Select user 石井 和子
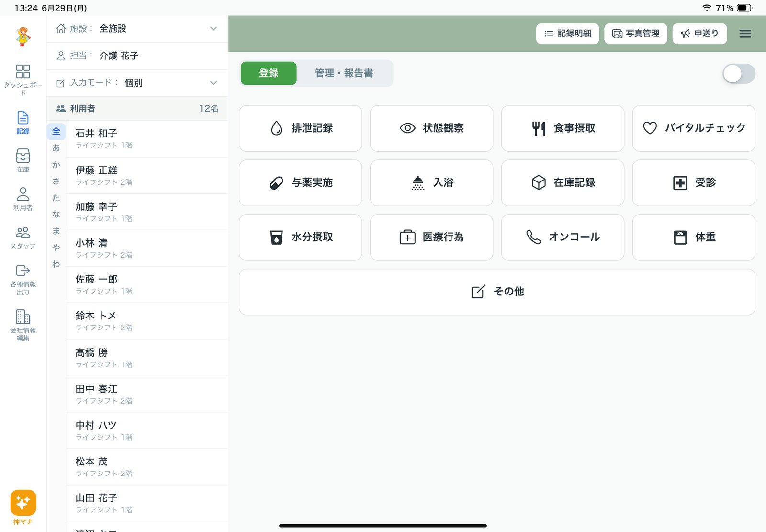This screenshot has height=532, width=766. click(x=147, y=139)
